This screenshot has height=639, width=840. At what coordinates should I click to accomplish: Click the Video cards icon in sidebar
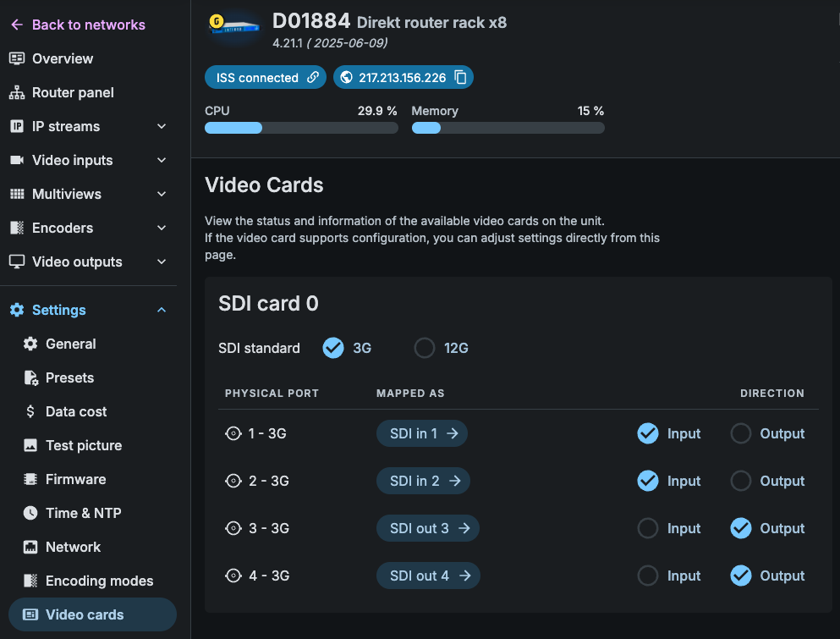coord(30,614)
